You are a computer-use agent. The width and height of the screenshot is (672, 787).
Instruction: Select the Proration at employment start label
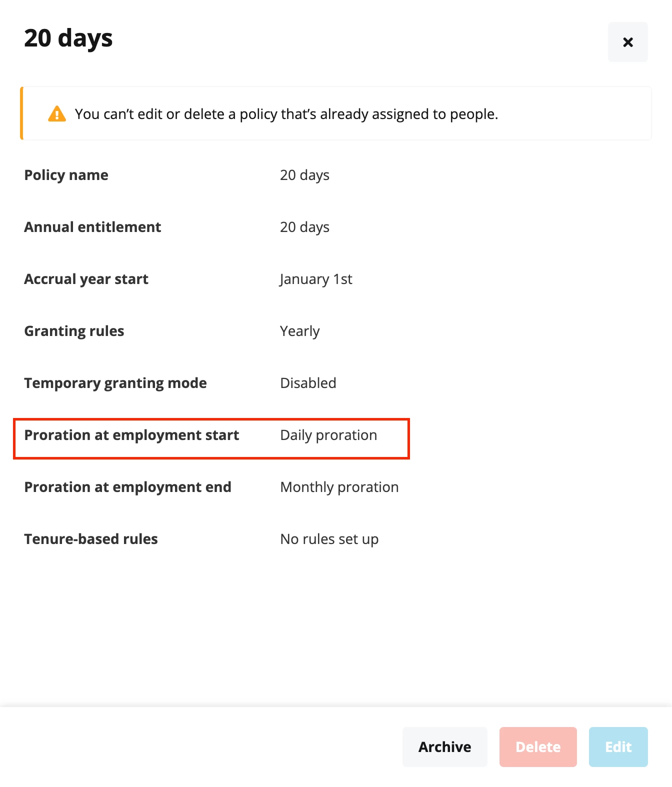click(132, 435)
